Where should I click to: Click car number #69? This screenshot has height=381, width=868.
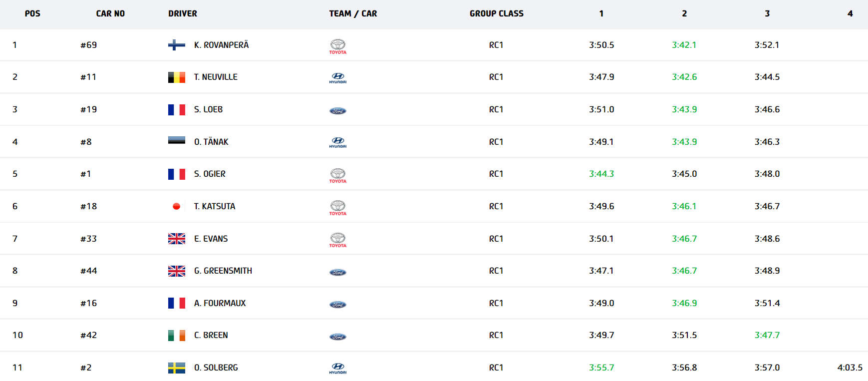(x=88, y=45)
